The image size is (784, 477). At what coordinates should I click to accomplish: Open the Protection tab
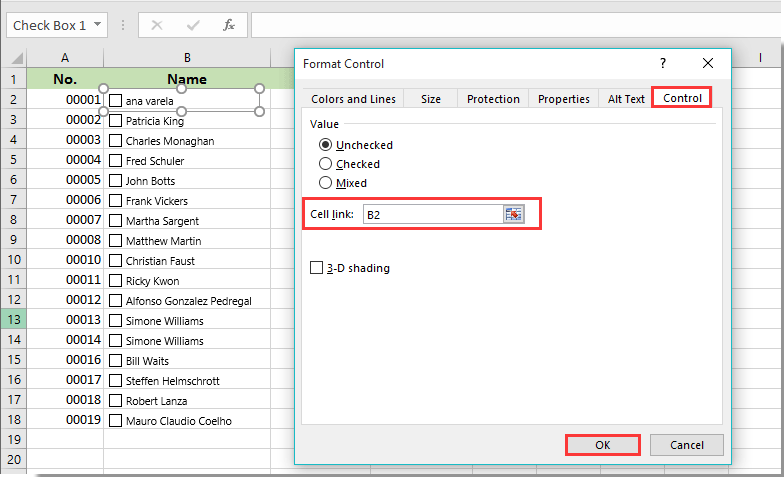click(493, 99)
